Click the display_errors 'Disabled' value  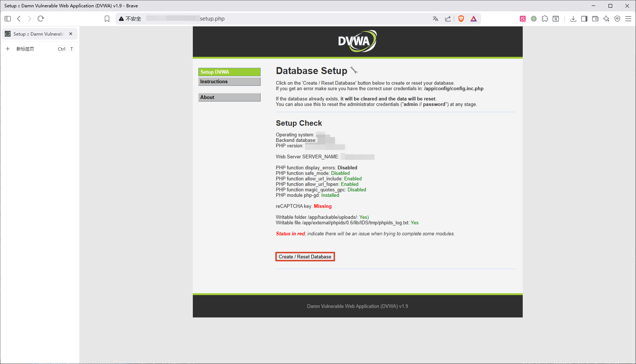pos(348,168)
